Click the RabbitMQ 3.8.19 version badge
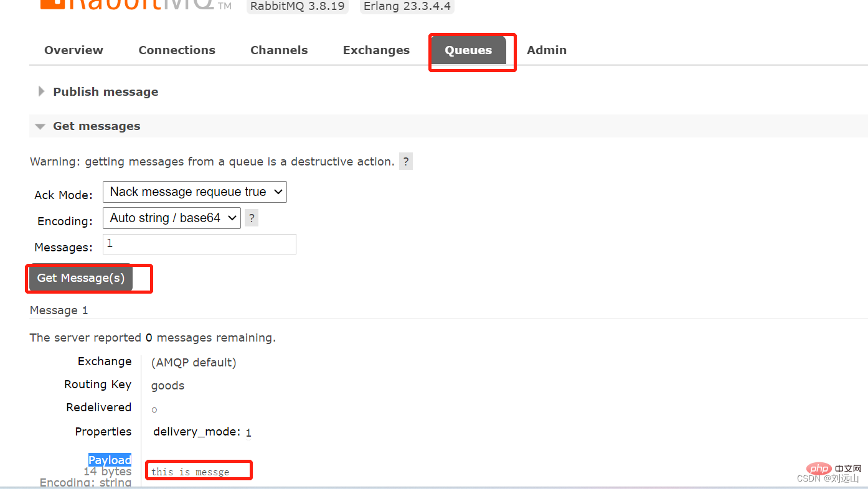 pyautogui.click(x=298, y=6)
